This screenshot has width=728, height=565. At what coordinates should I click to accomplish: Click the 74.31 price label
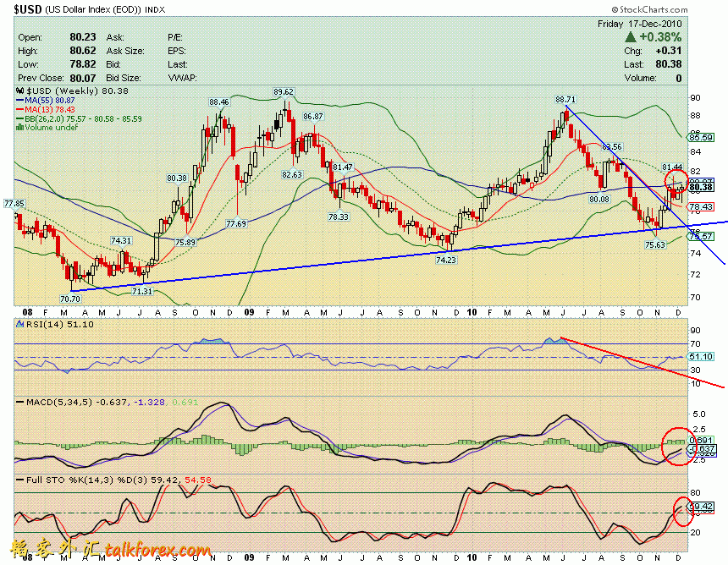click(121, 240)
